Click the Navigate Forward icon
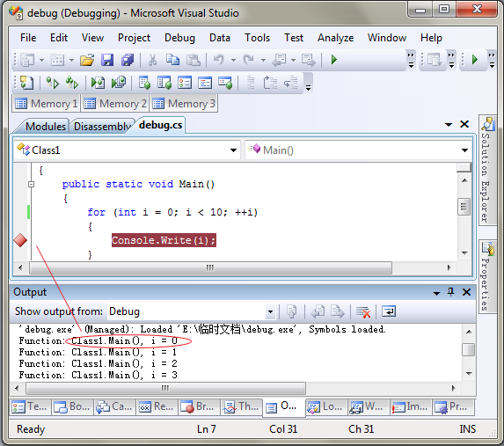Viewport: 504px width, 446px height. 308,60
